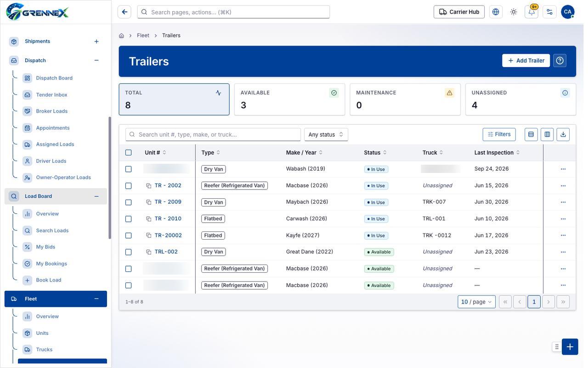Open the Any status dropdown
588x368 pixels.
[x=326, y=134]
